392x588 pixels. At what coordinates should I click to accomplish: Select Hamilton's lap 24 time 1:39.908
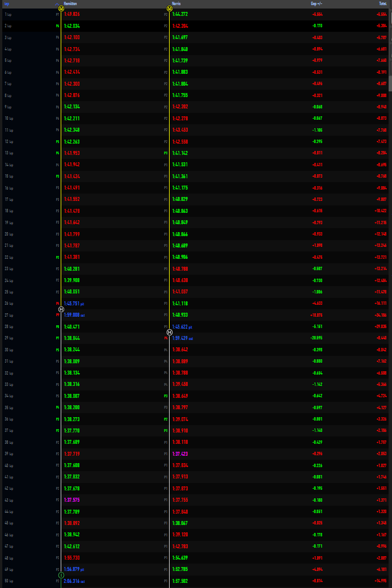coord(72,280)
